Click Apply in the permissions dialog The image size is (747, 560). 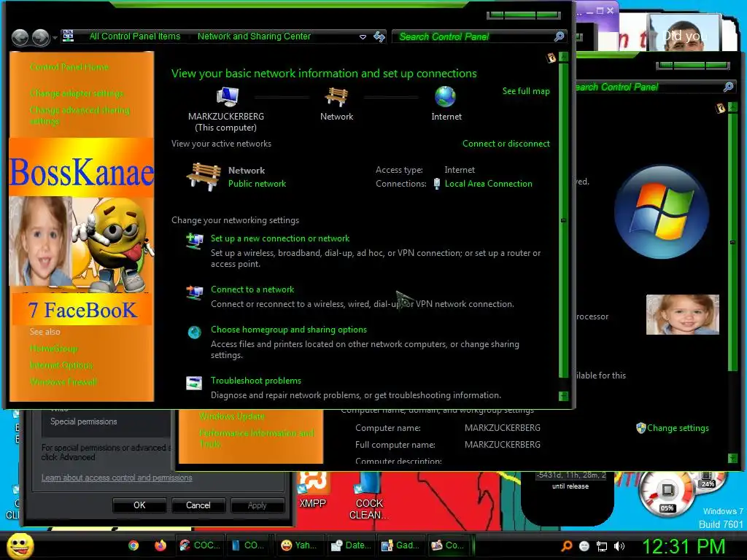[258, 505]
